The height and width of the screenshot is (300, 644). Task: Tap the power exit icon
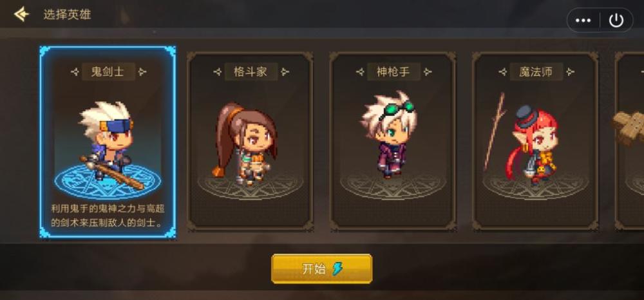coord(616,20)
